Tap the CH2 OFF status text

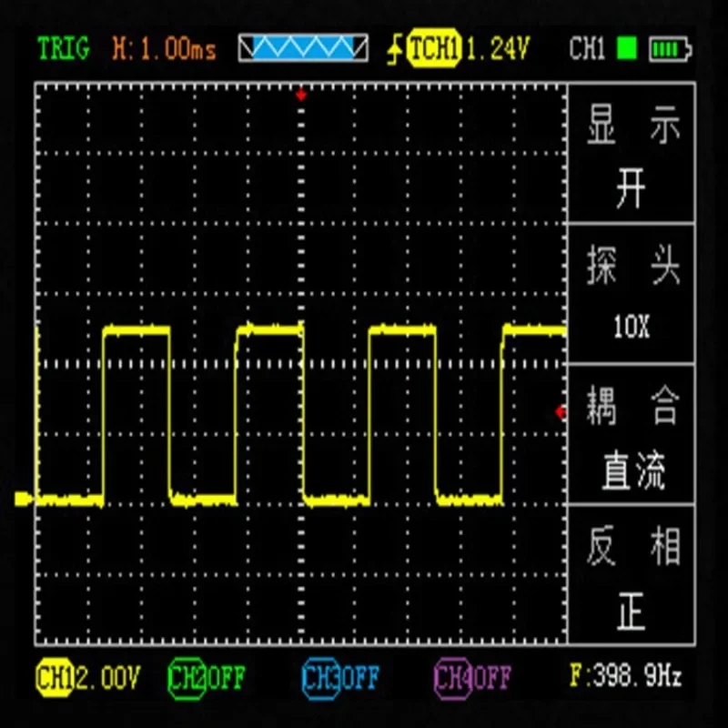click(226, 678)
